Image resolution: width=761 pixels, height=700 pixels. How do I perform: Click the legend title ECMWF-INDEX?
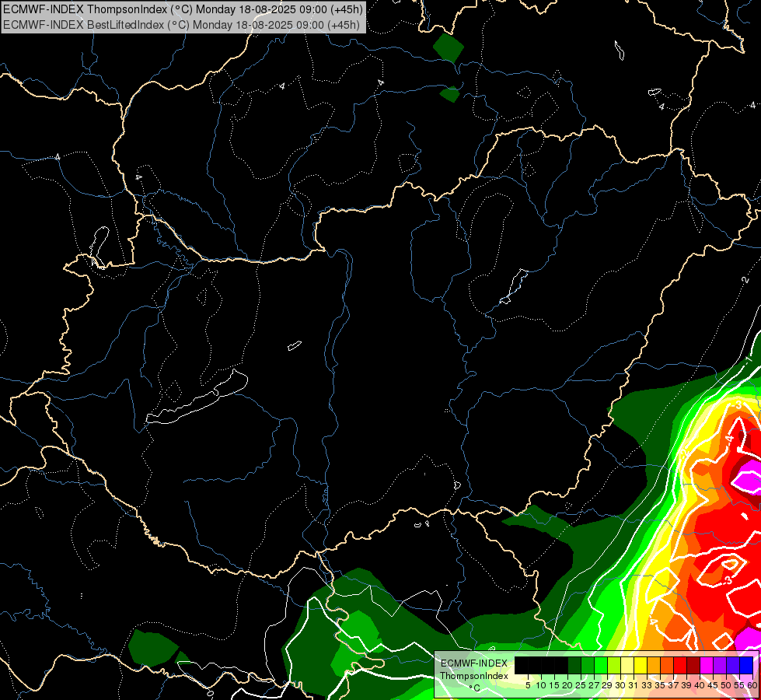pyautogui.click(x=474, y=663)
